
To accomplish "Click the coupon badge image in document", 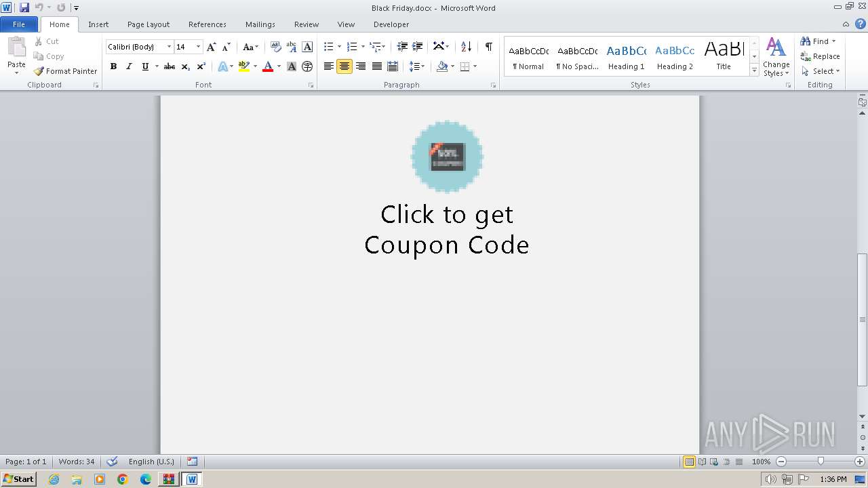I will [x=447, y=157].
